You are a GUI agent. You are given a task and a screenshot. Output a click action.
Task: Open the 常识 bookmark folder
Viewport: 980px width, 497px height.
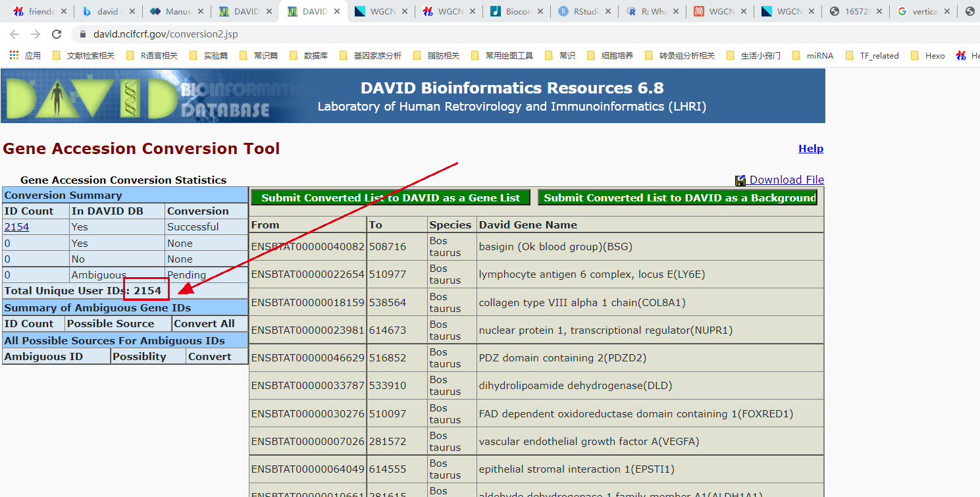[x=560, y=56]
